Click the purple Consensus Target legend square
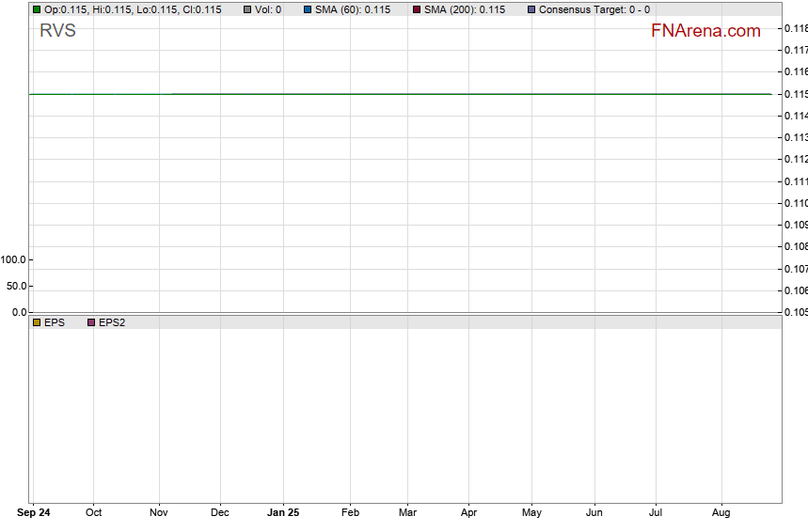Screen dimensions: 808x532 pyautogui.click(x=531, y=9)
